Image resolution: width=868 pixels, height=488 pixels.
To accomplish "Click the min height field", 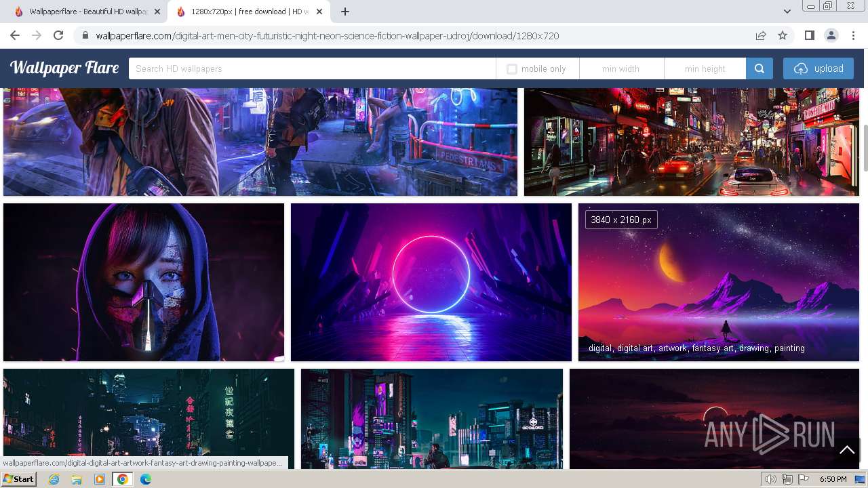I will 705,68.
